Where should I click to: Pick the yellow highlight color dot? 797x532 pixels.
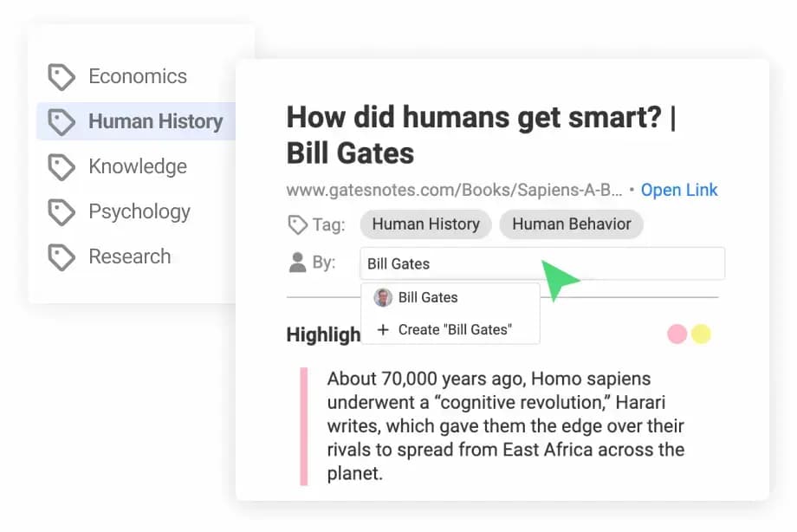tap(701, 334)
